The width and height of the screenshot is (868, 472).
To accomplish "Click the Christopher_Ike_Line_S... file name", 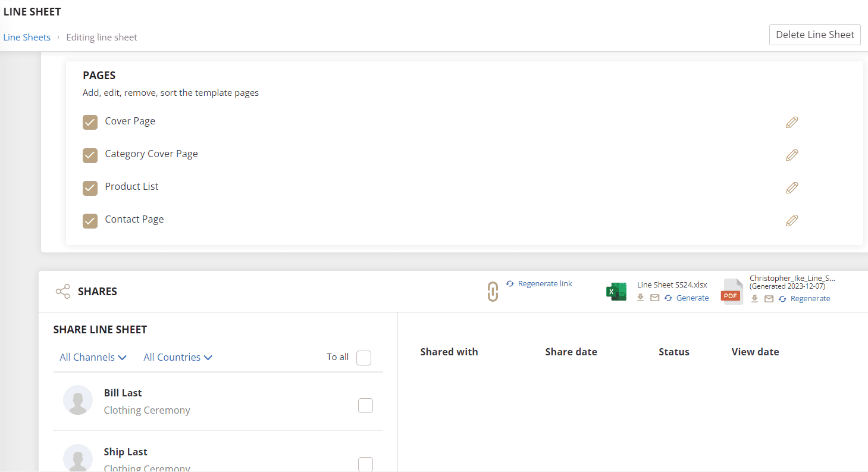I will coord(792,278).
